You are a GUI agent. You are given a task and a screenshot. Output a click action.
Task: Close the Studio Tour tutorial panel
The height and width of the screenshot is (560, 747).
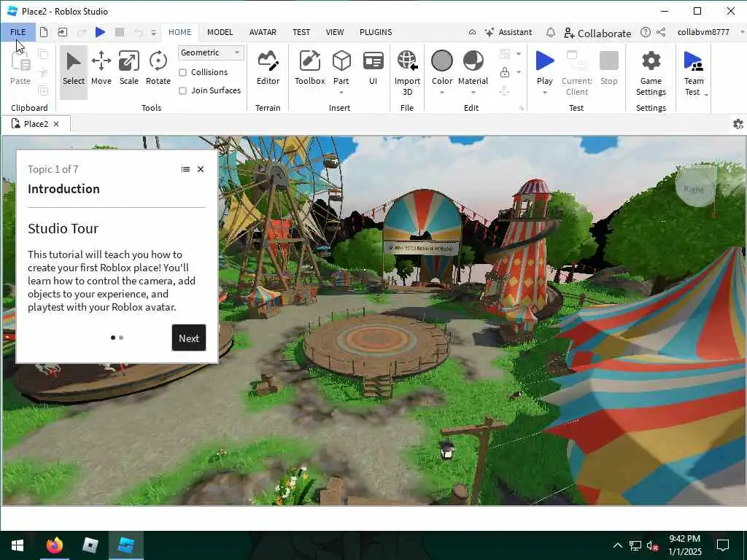(201, 169)
